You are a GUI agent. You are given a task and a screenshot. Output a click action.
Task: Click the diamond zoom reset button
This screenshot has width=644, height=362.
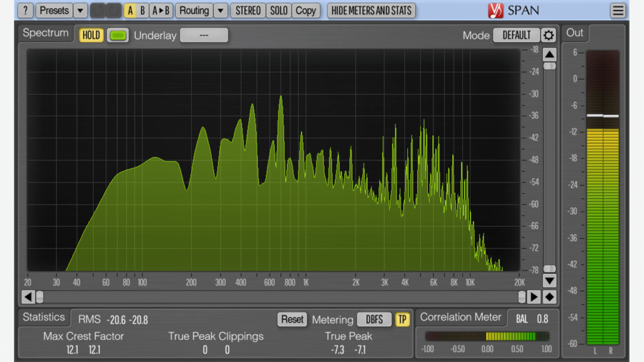pyautogui.click(x=550, y=297)
